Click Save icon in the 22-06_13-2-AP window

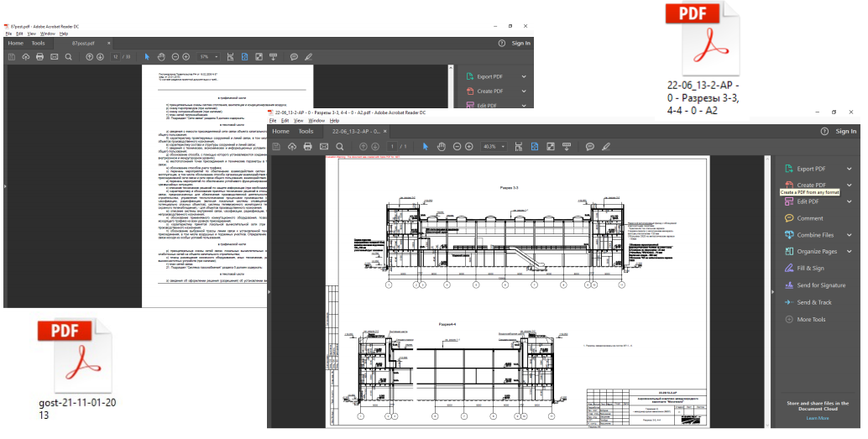click(x=276, y=147)
